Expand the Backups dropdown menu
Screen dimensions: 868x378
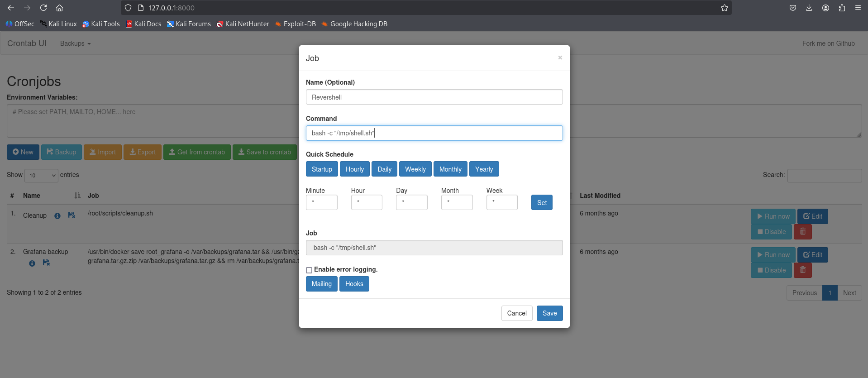tap(75, 43)
